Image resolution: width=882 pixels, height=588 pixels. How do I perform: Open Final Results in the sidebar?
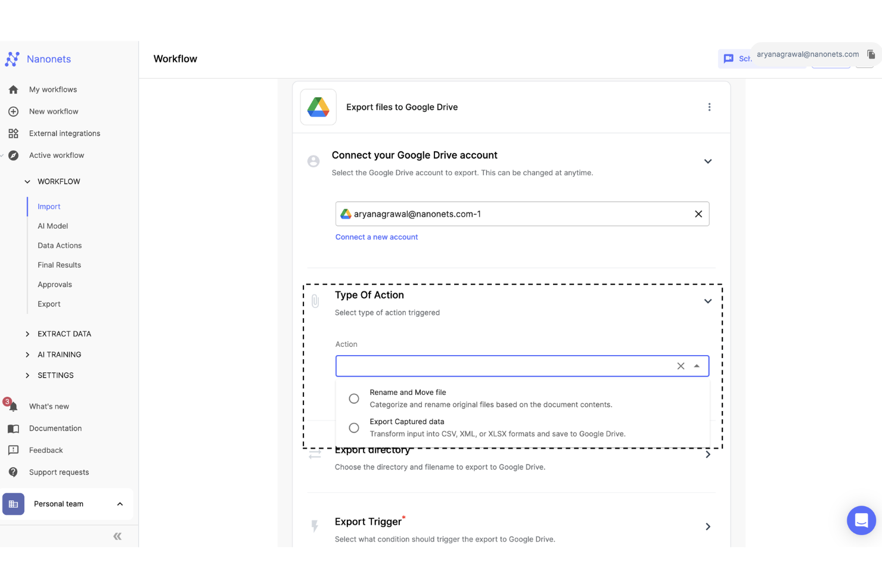[x=59, y=265]
